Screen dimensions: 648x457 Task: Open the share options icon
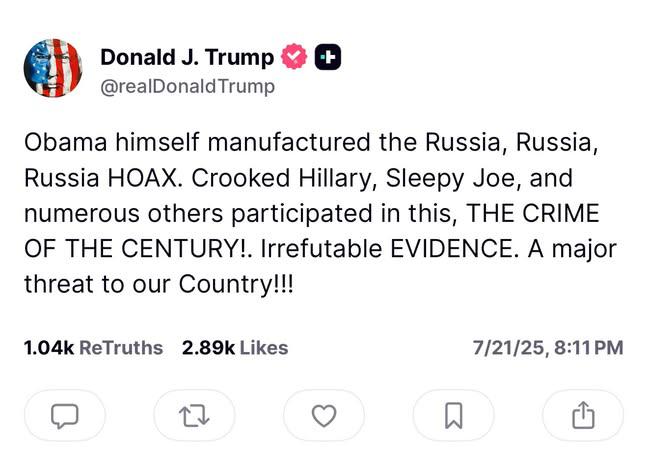coord(583,415)
